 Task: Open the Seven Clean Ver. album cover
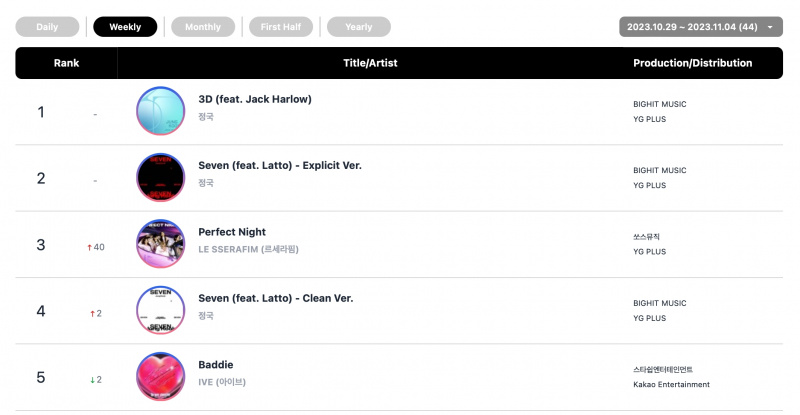click(161, 310)
